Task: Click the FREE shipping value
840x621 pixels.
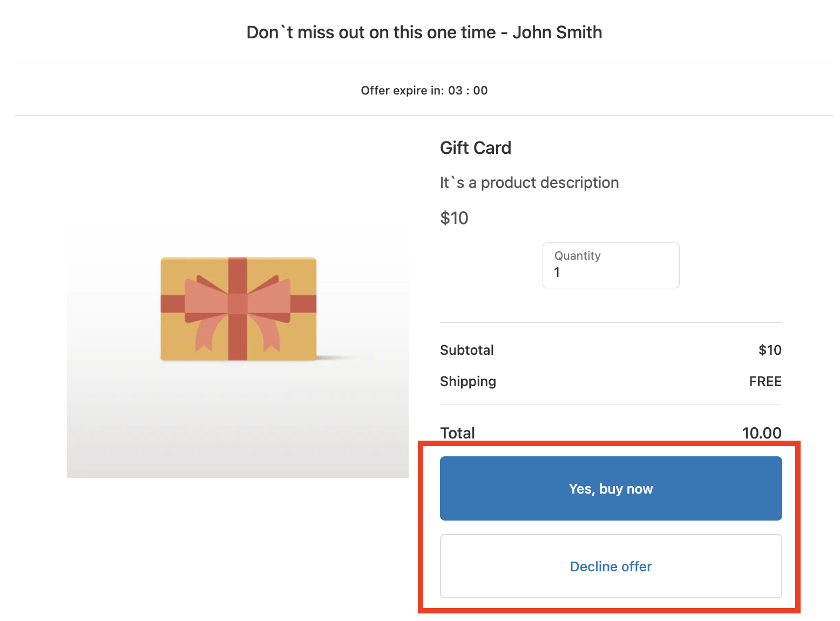Action: pos(765,382)
